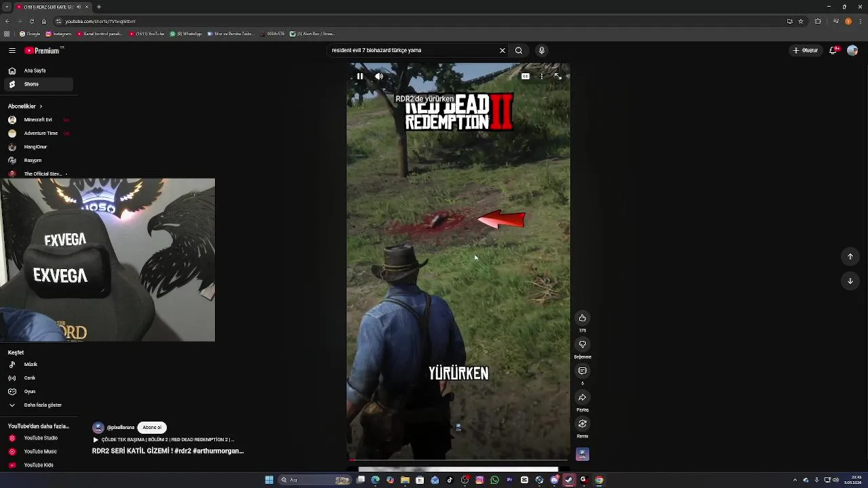Subscribe with the Abone ol button
The height and width of the screenshot is (488, 868).
tap(152, 428)
